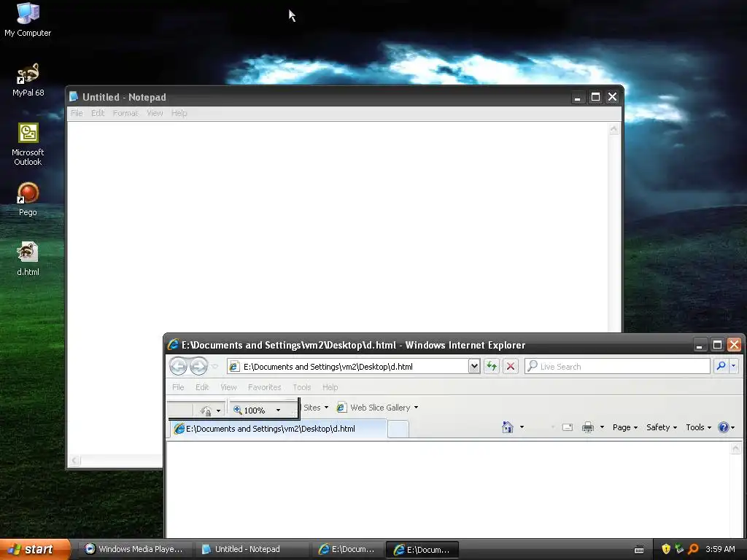Screen dimensions: 747x560
Task: Click the zoom magnifier 100% button
Action: [249, 410]
